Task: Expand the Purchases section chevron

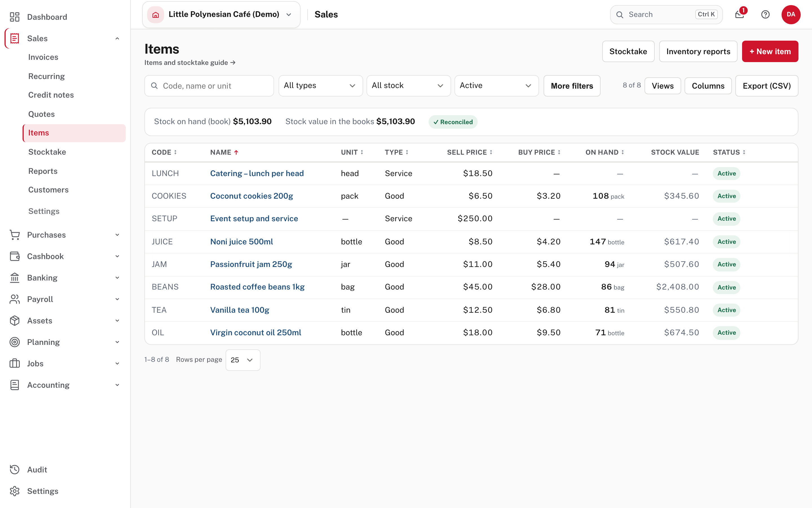Action: coord(117,235)
